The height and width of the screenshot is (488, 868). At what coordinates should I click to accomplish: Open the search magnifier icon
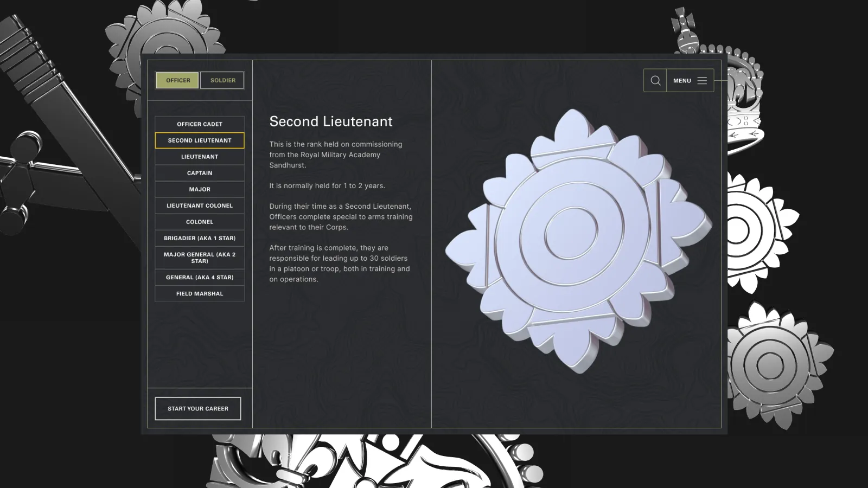coord(655,80)
